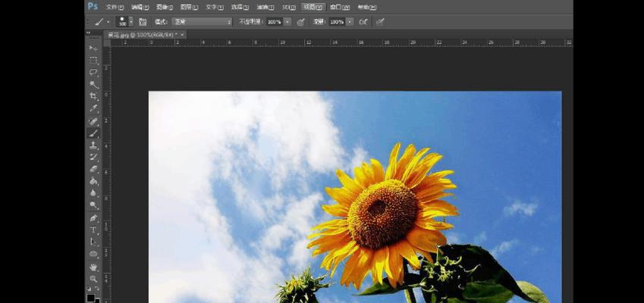Open the 文件(F) menu
Viewport: 644px width, 303px height.
coord(115,8)
